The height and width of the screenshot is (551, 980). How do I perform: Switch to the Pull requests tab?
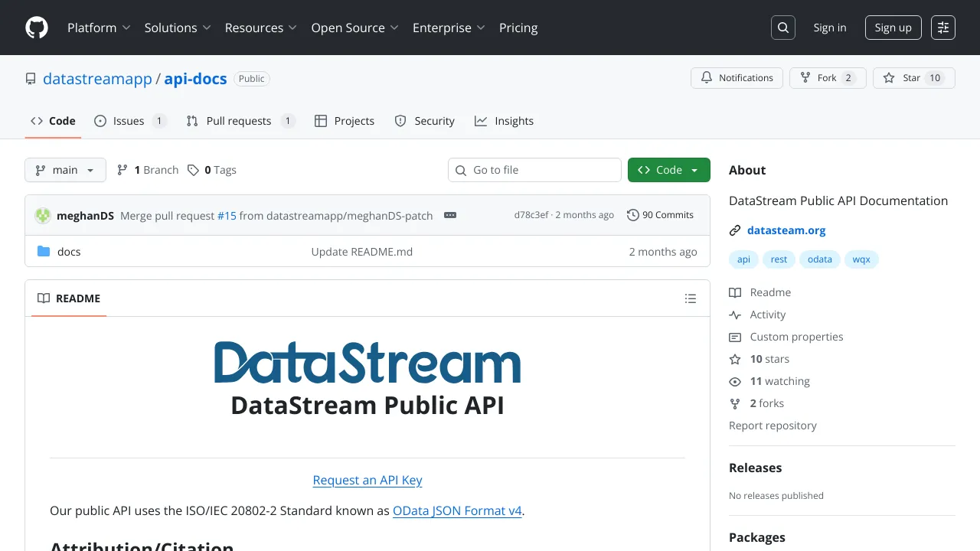point(240,121)
